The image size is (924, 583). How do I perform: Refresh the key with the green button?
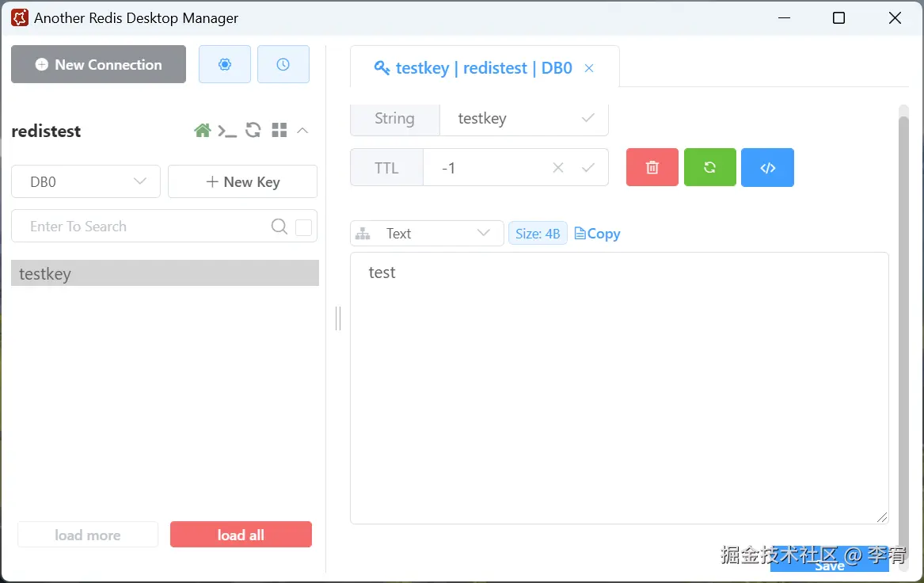[x=710, y=167]
